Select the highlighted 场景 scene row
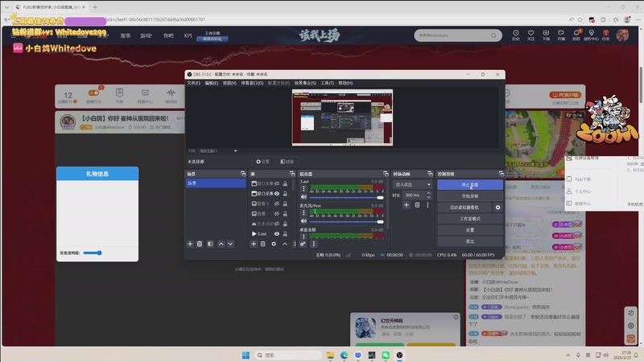Viewport: 644px width, 362px height. (216, 183)
